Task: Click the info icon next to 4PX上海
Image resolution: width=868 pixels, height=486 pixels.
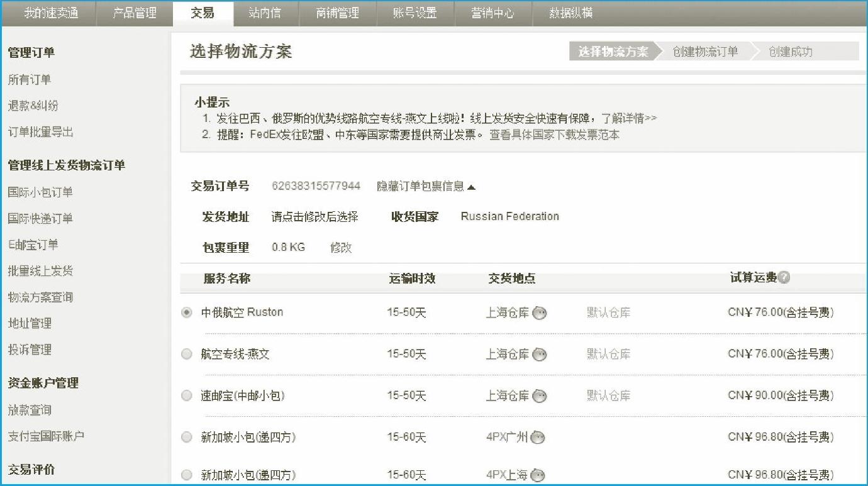Action: click(x=538, y=475)
